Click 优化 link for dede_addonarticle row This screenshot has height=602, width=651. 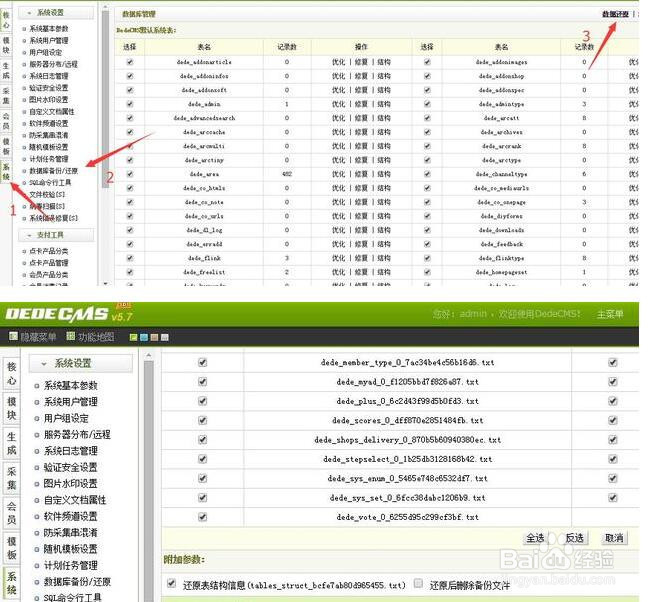coord(338,62)
